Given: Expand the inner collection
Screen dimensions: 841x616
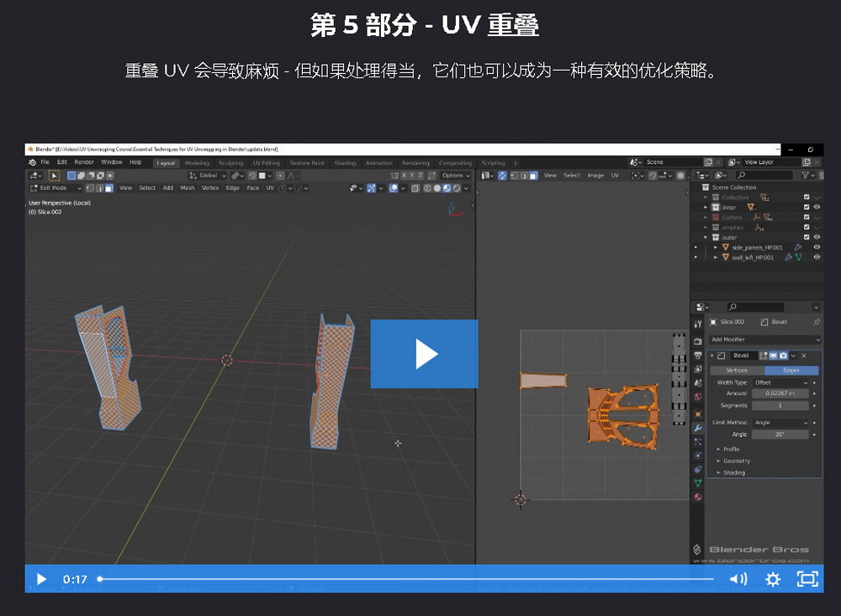Looking at the screenshot, I should 706,208.
